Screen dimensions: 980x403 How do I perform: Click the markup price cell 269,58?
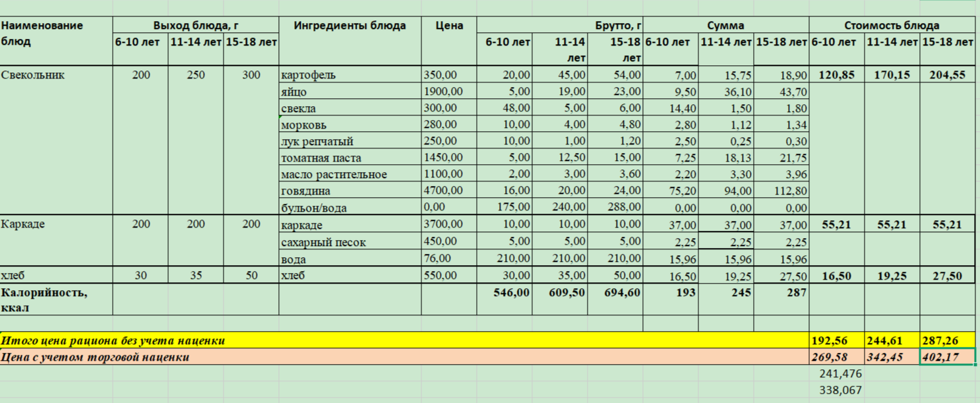(836, 357)
